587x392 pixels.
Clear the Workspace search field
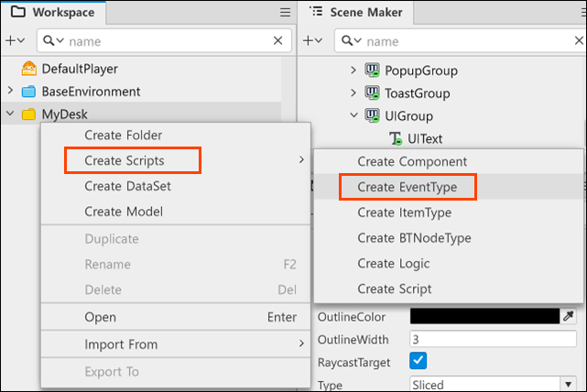pyautogui.click(x=277, y=40)
